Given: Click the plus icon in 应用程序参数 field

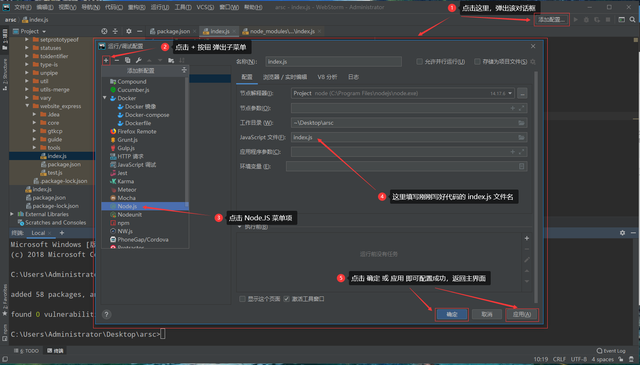Looking at the screenshot, I should pos(512,151).
